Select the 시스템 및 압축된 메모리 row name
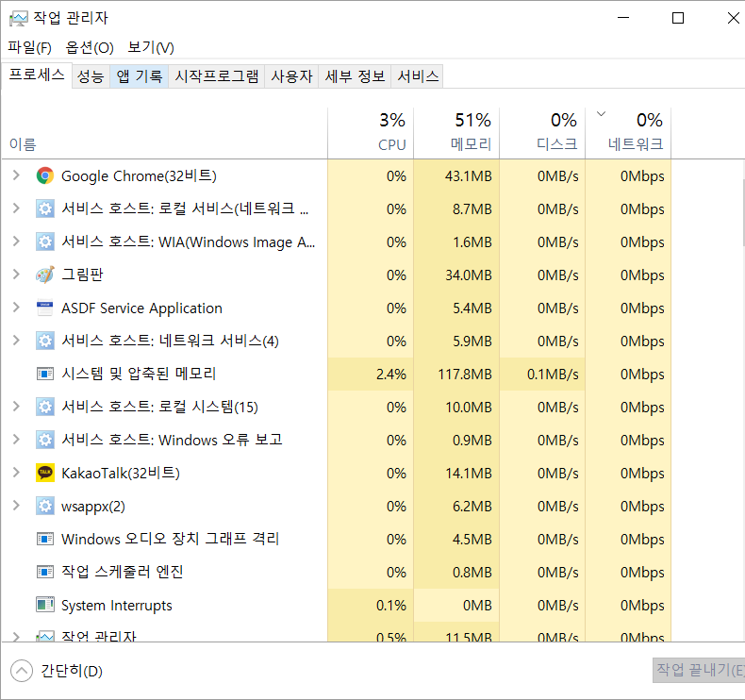The image size is (745, 700). 139,374
